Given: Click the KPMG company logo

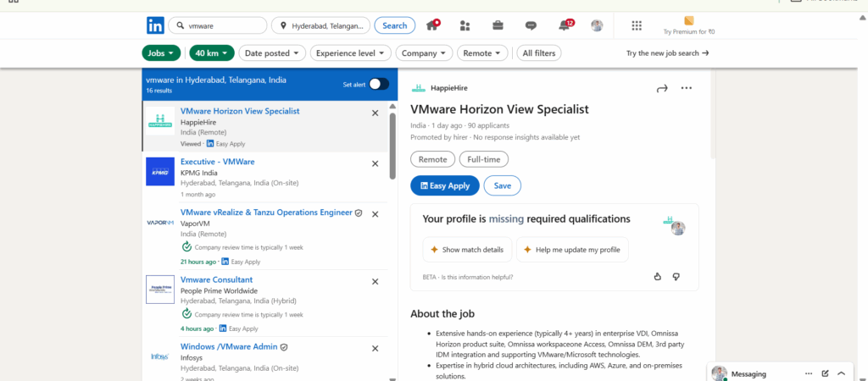Looking at the screenshot, I should tap(160, 171).
